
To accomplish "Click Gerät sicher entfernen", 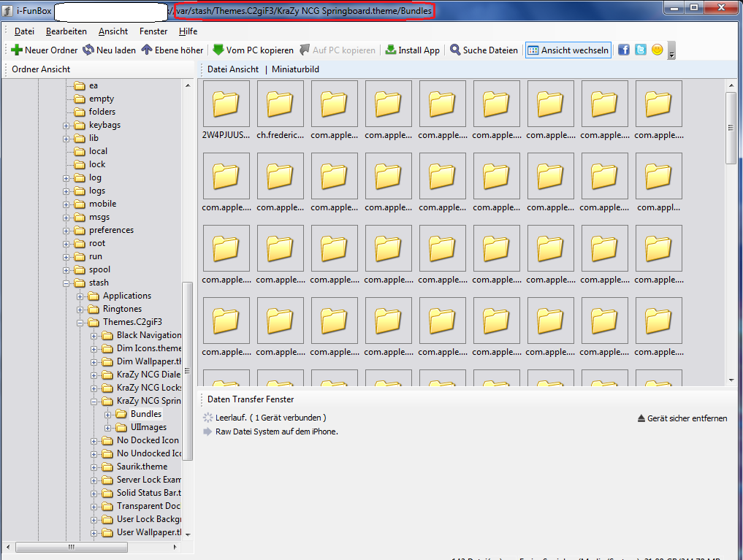I will pyautogui.click(x=687, y=418).
